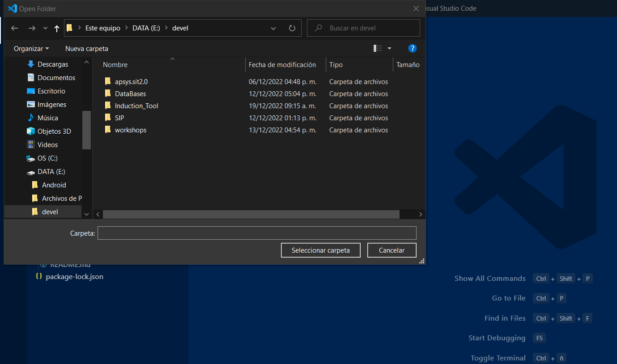Sort by Fecha de modificación column
The width and height of the screenshot is (617, 364).
pos(282,65)
